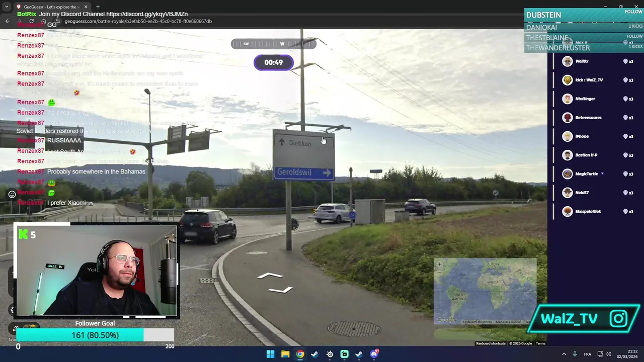Open Keyboard shortcuts link in Street View
Image resolution: width=644 pixels, height=362 pixels.
point(491,343)
